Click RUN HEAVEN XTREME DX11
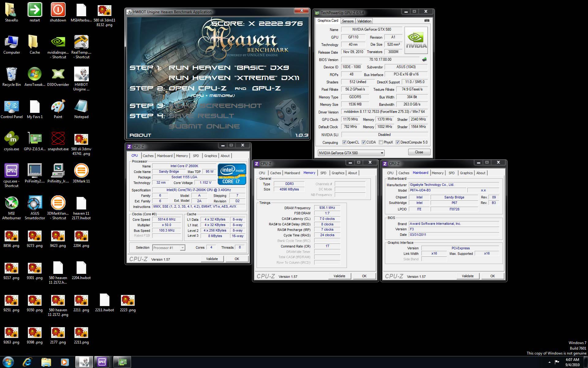This screenshot has width=588, height=368. [x=234, y=78]
